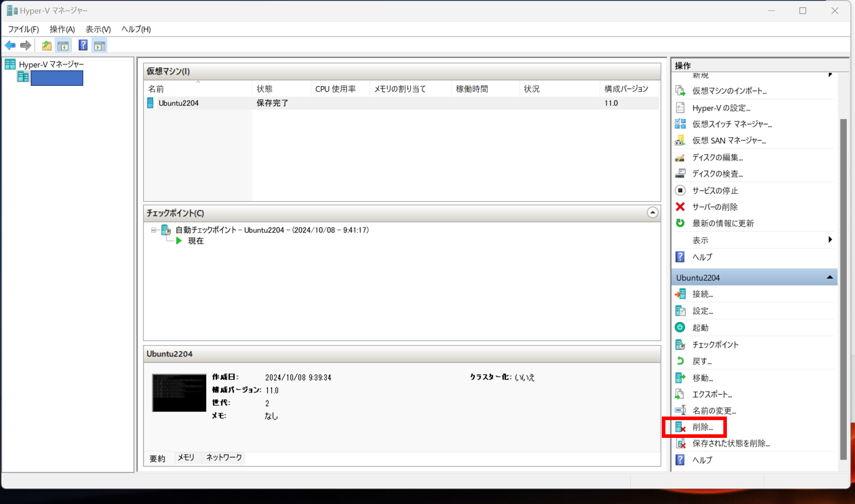Click 起動 to start the VM

[x=700, y=327]
